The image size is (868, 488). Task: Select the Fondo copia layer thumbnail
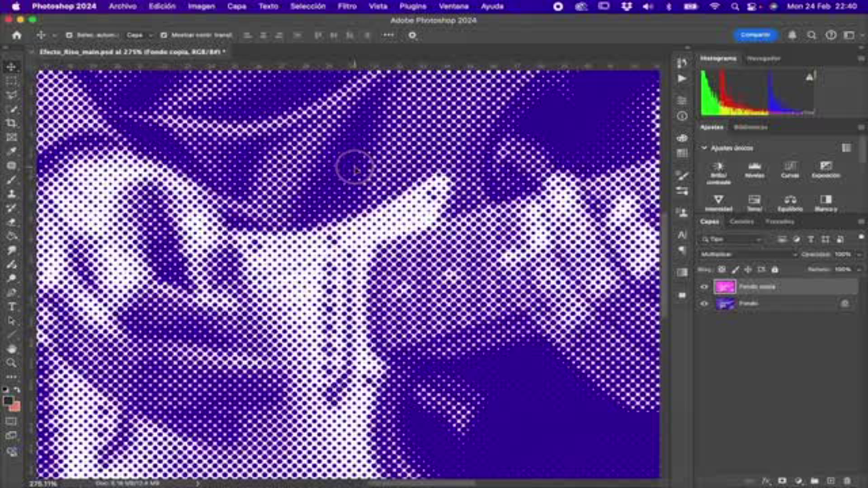(x=725, y=287)
